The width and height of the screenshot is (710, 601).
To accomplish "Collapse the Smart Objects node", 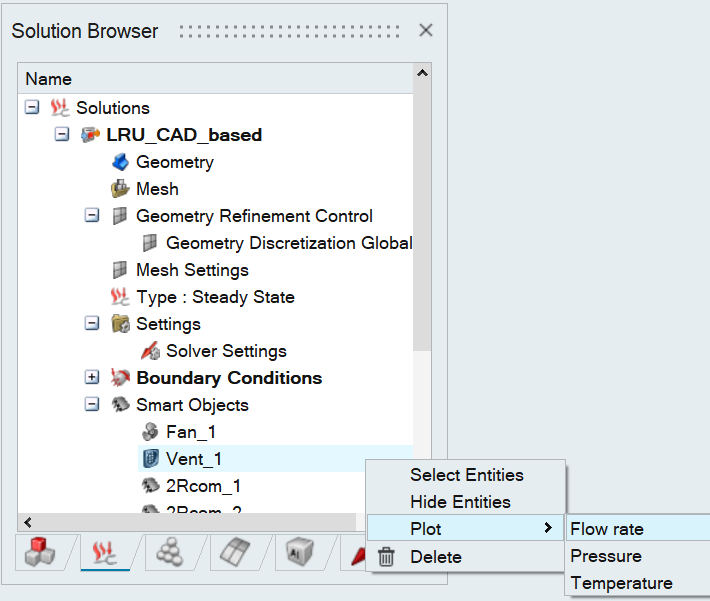I will pyautogui.click(x=92, y=405).
